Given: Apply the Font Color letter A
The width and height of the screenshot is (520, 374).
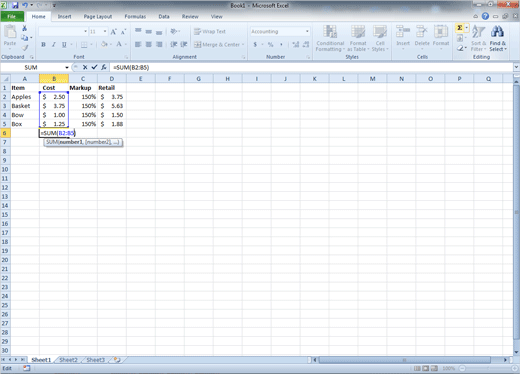Looking at the screenshot, I should coord(119,44).
